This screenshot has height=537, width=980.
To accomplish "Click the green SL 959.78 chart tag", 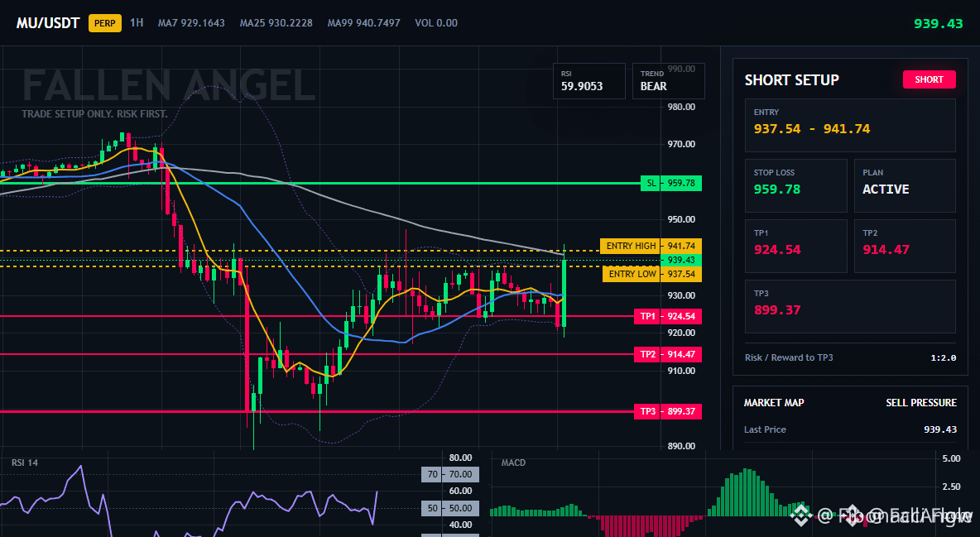I will point(671,183).
